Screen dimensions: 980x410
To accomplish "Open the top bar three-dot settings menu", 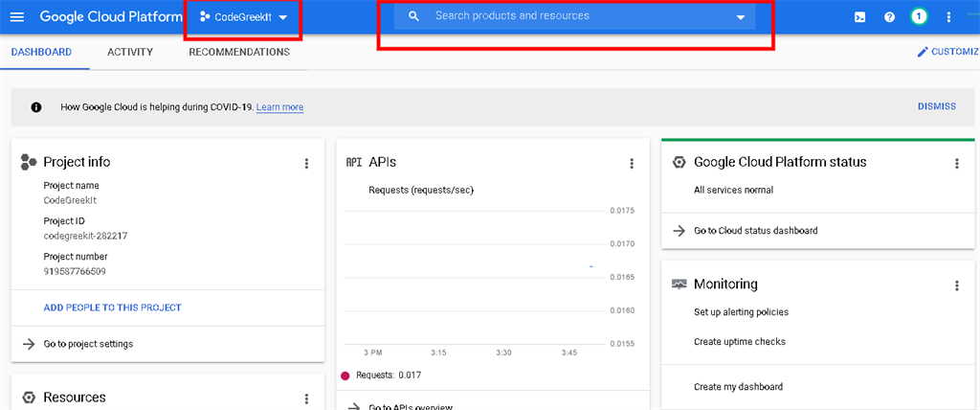I will [948, 17].
